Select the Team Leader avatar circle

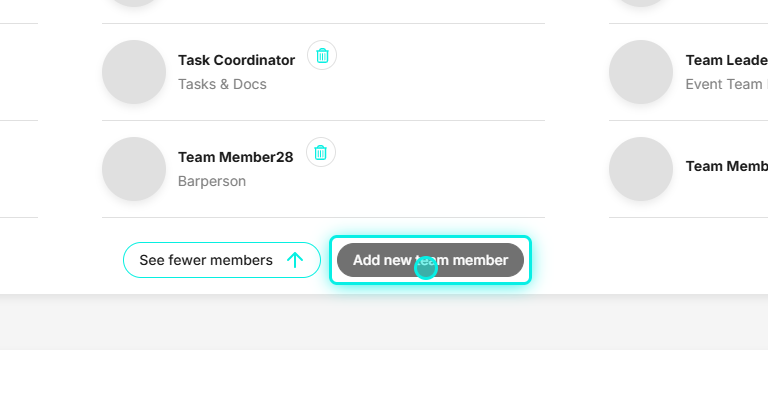[x=641, y=72]
